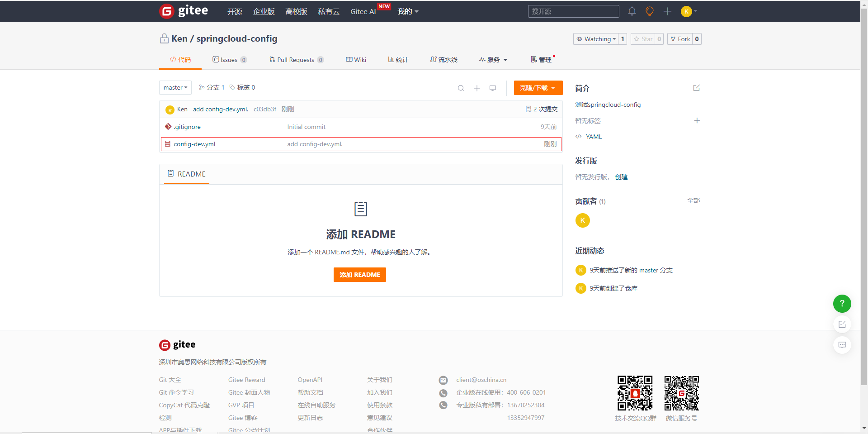Expand the 我的 menu in header
Screen dimensions: 868x434
coord(408,11)
